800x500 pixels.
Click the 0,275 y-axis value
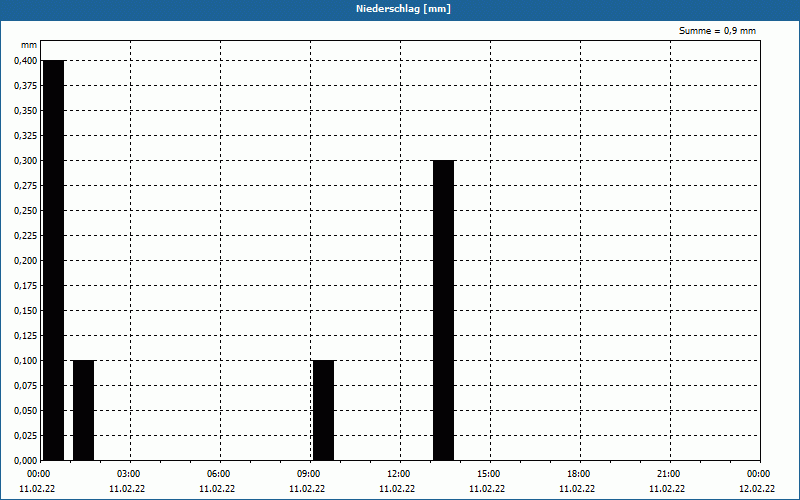26,186
